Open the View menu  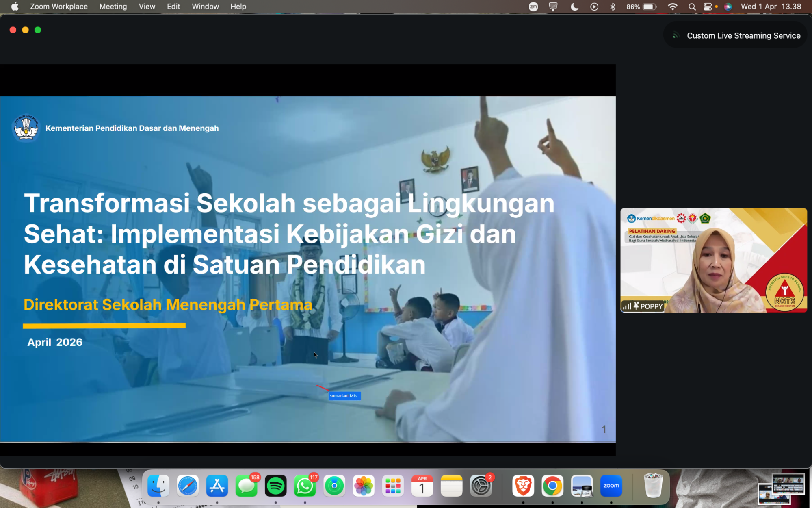pos(147,7)
